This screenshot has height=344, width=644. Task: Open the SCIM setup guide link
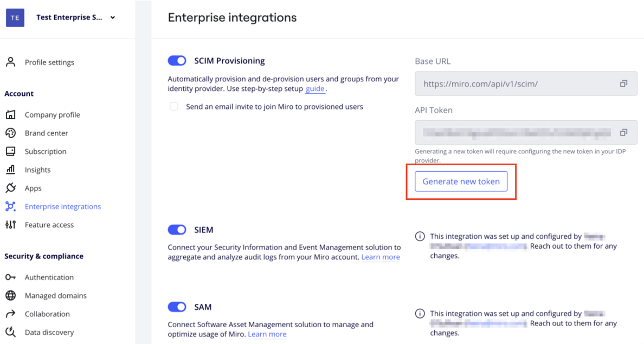pos(315,89)
